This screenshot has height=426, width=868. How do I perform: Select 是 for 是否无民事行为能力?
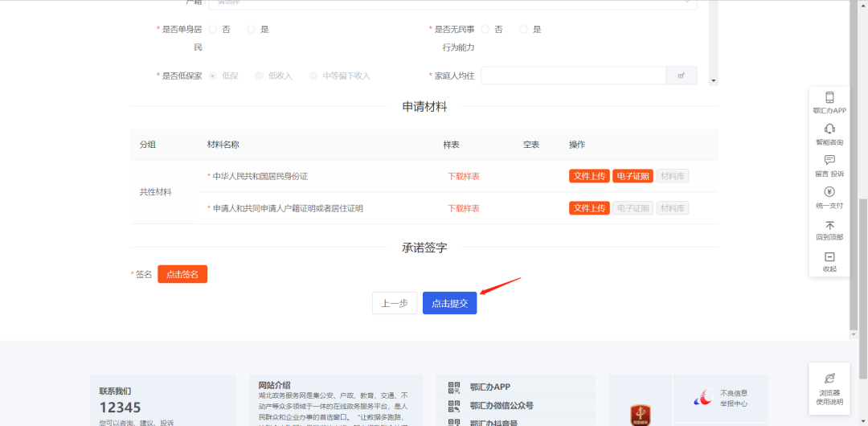(x=524, y=30)
